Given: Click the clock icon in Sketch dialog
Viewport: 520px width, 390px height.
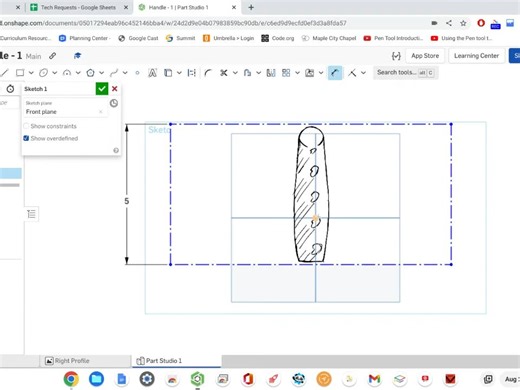Looking at the screenshot, I should [x=114, y=103].
